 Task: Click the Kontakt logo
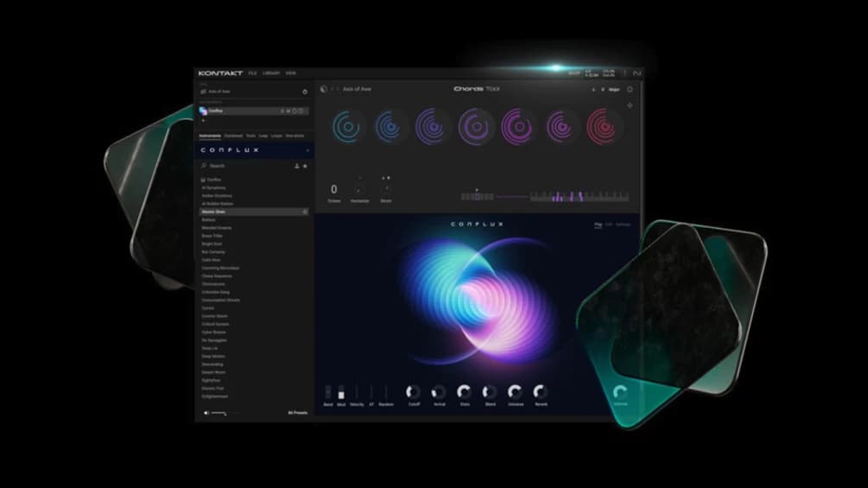click(x=220, y=73)
